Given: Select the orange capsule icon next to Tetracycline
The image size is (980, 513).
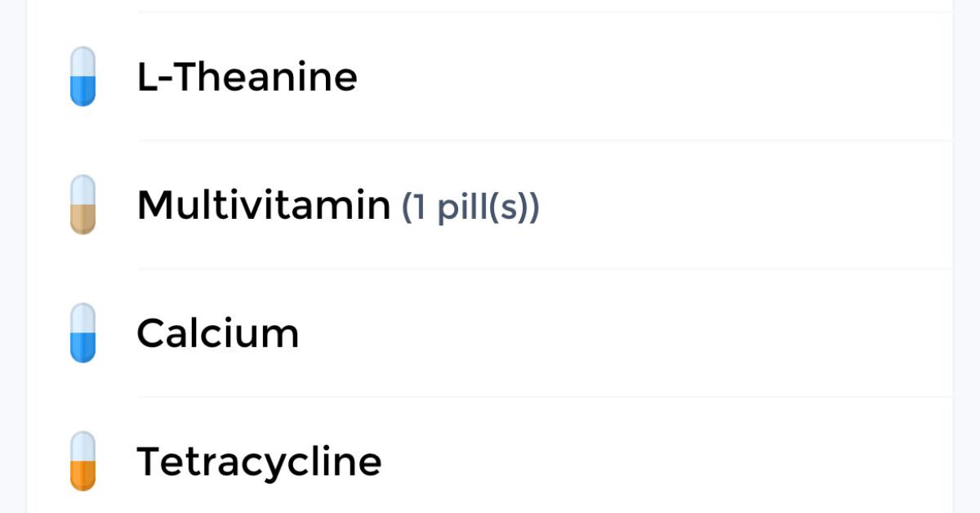Looking at the screenshot, I should (x=83, y=462).
